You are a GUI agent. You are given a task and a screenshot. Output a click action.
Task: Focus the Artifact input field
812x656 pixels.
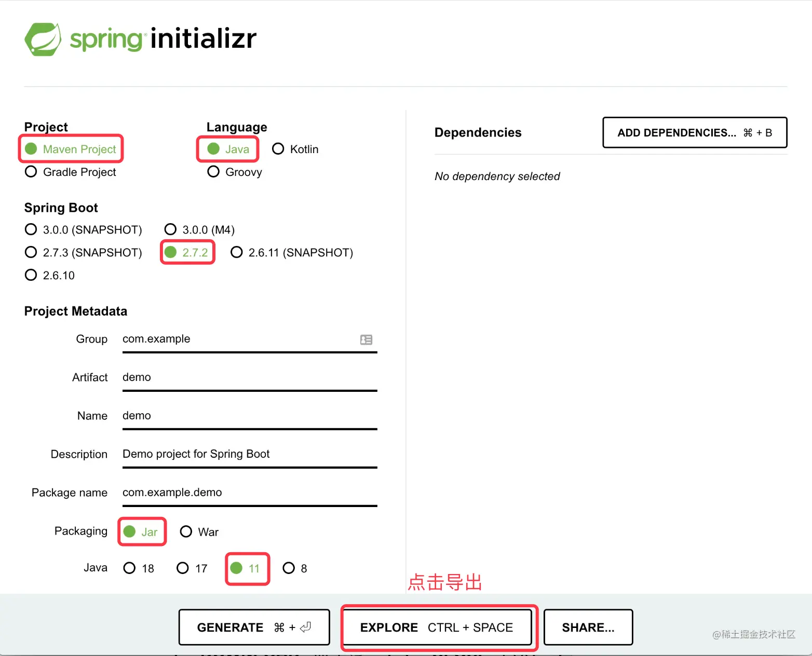point(250,378)
